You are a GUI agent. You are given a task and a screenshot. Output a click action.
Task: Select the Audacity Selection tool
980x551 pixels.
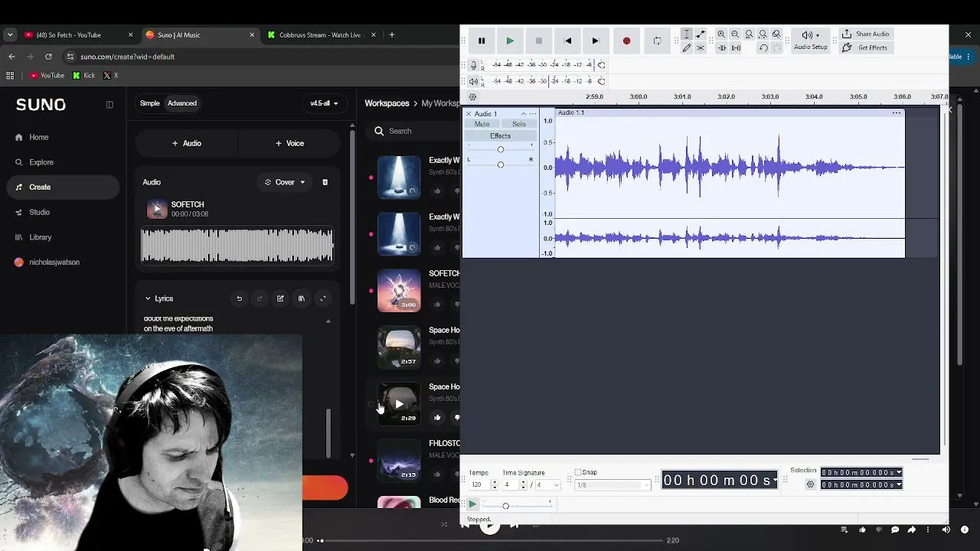[687, 34]
